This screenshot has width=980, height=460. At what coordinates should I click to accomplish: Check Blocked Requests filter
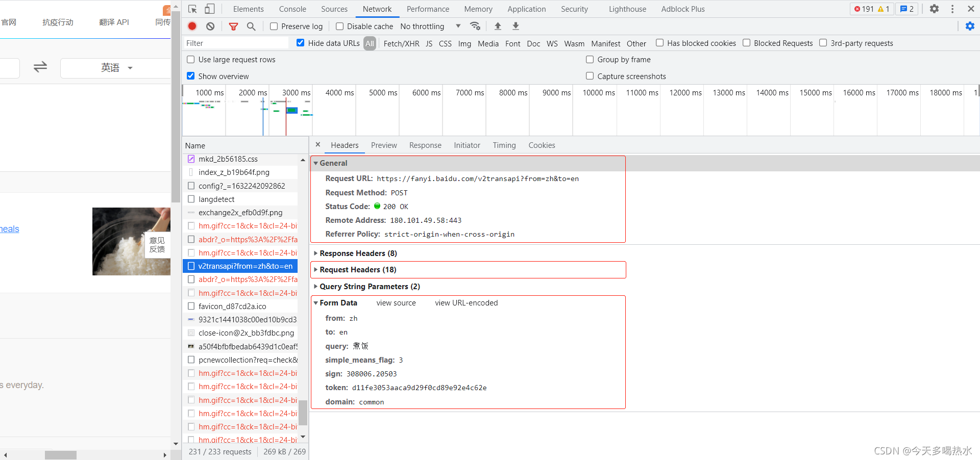pyautogui.click(x=746, y=43)
